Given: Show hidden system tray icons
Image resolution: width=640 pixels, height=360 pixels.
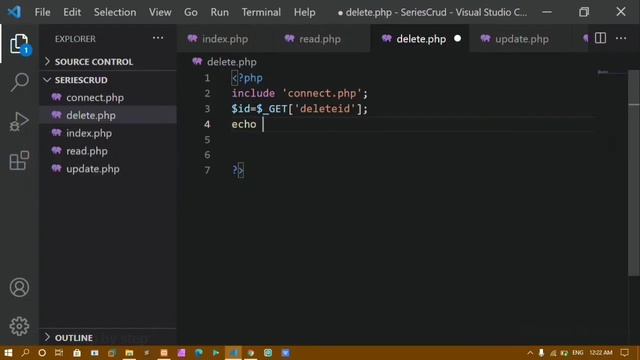Looking at the screenshot, I should [530, 353].
